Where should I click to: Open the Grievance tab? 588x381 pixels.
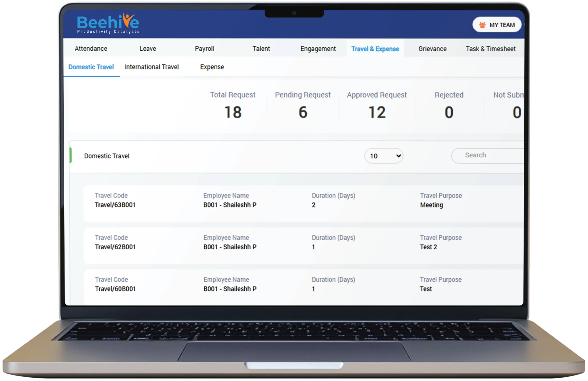click(432, 49)
